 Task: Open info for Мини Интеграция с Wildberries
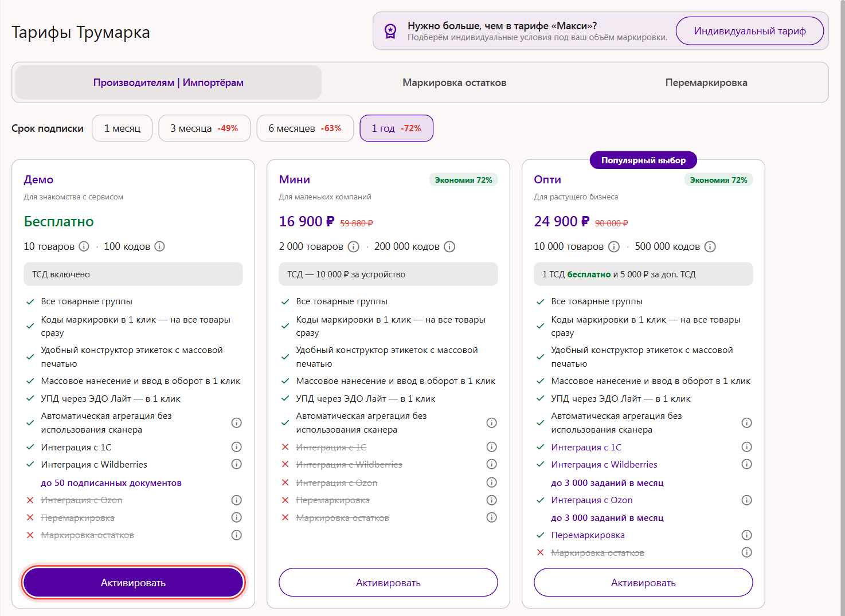click(x=491, y=464)
